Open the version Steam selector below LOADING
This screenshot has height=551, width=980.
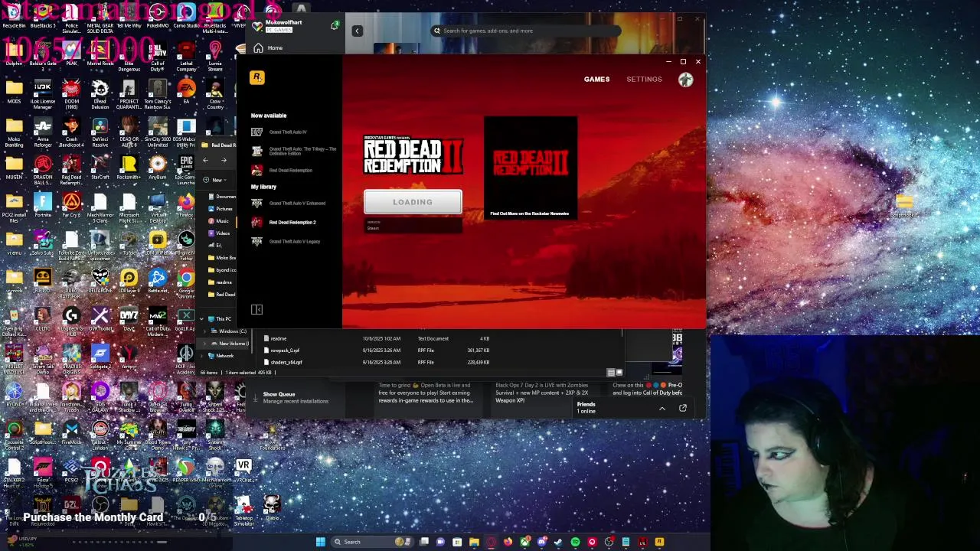413,225
